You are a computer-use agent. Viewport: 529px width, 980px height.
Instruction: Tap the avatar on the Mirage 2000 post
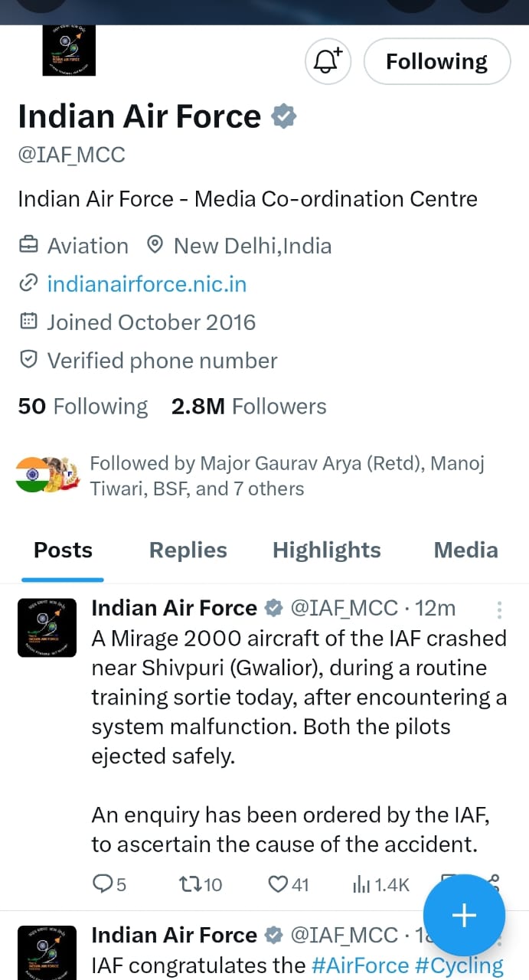click(47, 628)
